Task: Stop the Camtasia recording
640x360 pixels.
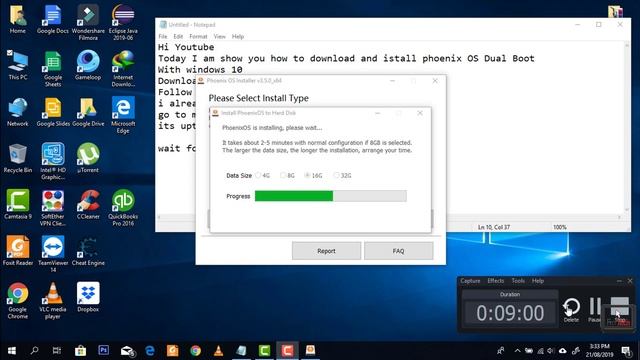Action: coord(620,310)
